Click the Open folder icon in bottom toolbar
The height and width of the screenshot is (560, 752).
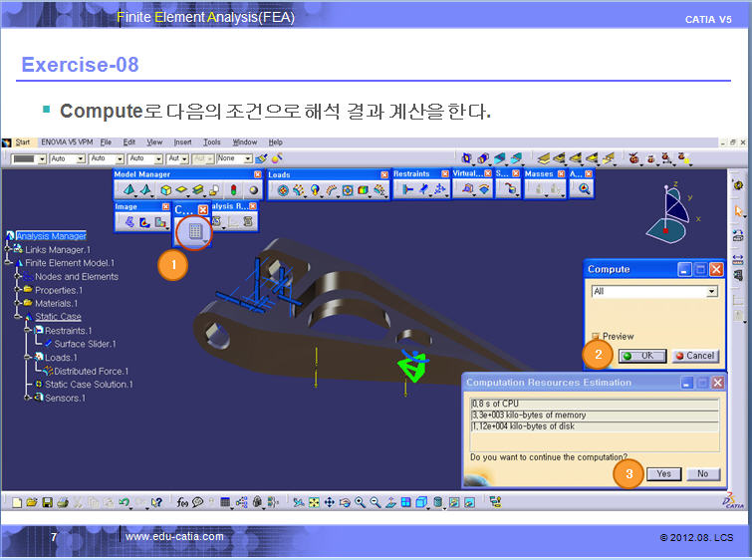tap(32, 502)
